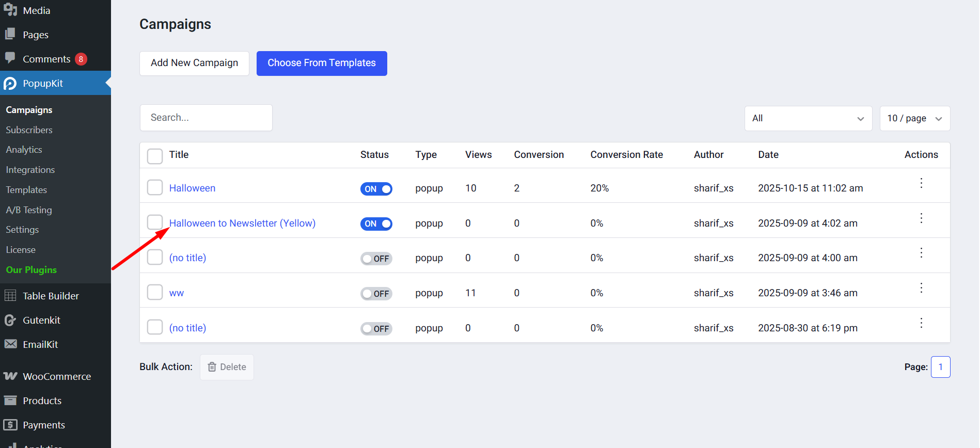
Task: Click the EmailKit envelope icon
Action: 10,344
